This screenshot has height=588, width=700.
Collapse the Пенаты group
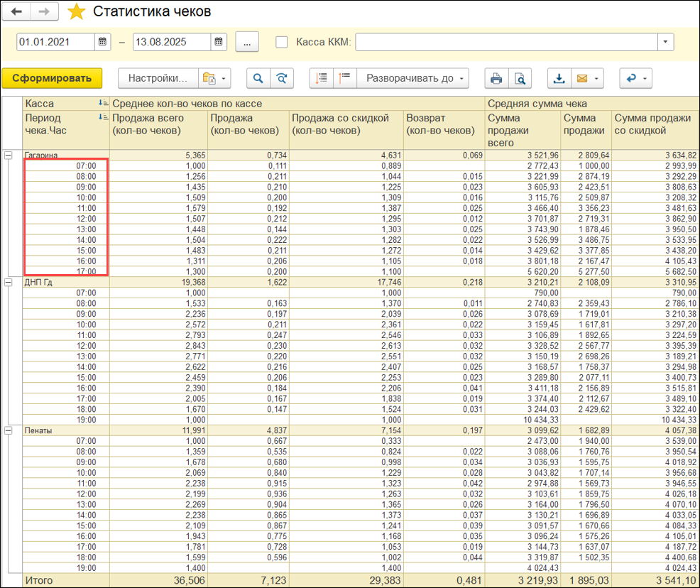(x=9, y=430)
